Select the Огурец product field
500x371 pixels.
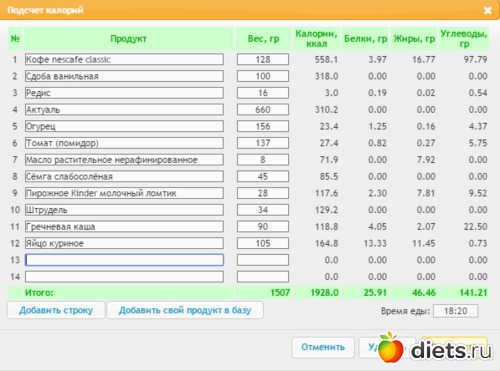click(124, 126)
